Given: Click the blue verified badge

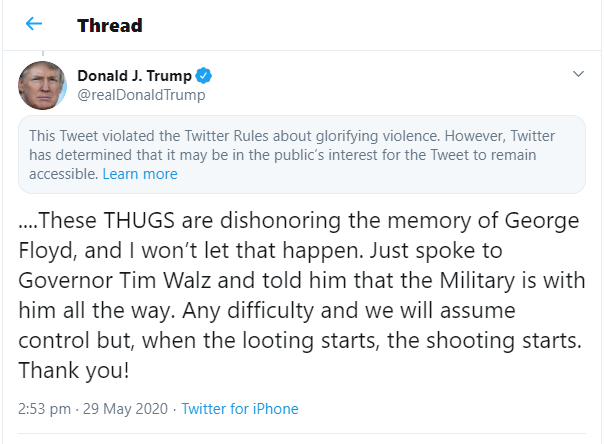Looking at the screenshot, I should (x=202, y=76).
